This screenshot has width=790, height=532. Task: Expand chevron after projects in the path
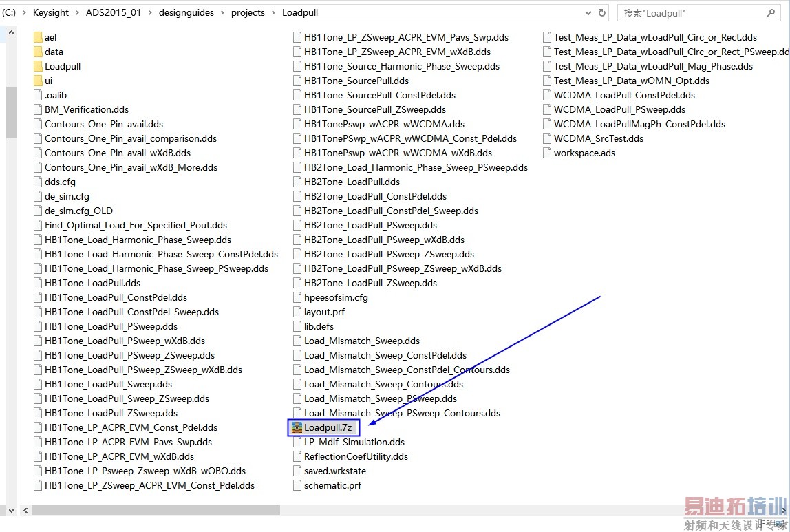tap(273, 12)
